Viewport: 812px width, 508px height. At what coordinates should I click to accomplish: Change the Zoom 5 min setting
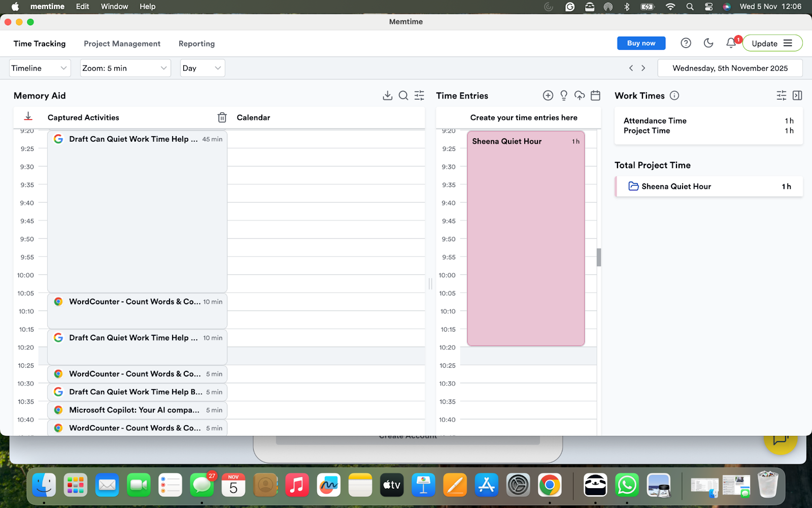pyautogui.click(x=125, y=68)
